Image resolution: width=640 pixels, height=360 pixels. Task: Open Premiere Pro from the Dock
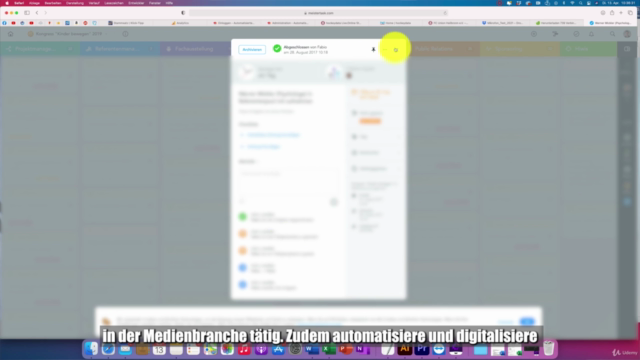[422, 349]
